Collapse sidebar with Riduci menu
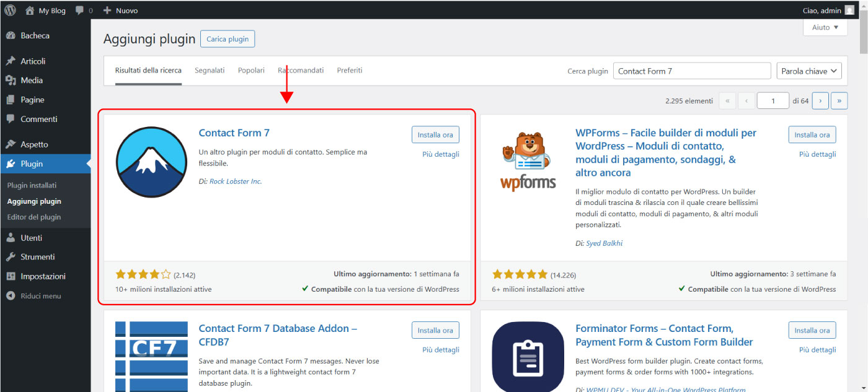Screen dimensions: 868x392 [x=40, y=296]
